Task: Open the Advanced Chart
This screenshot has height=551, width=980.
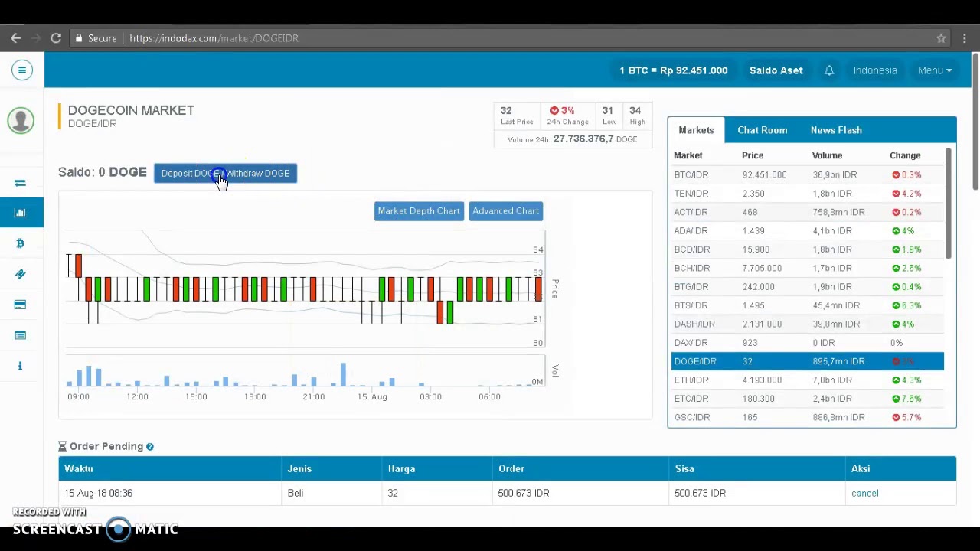Action: tap(505, 211)
